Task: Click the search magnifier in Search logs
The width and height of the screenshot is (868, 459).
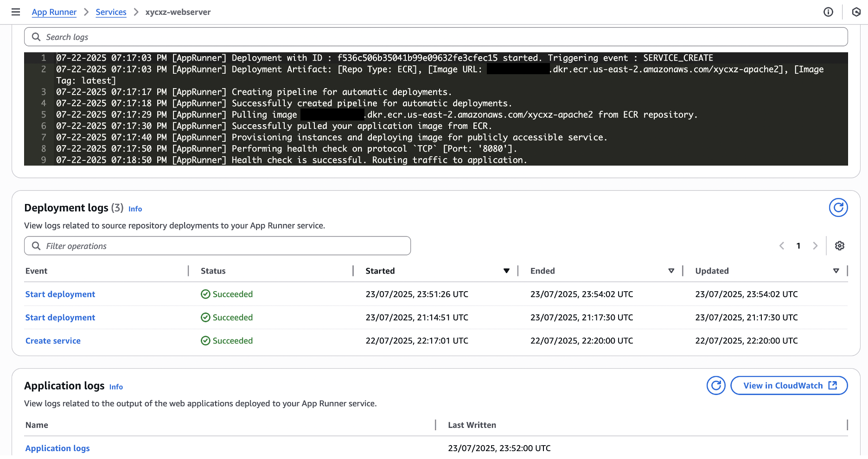Action: click(x=36, y=36)
